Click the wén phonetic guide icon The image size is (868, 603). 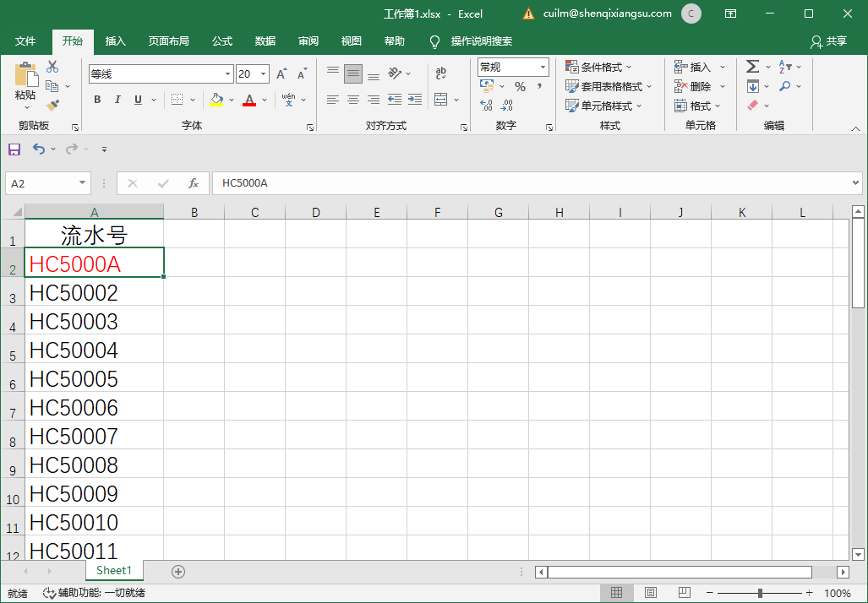click(x=288, y=100)
